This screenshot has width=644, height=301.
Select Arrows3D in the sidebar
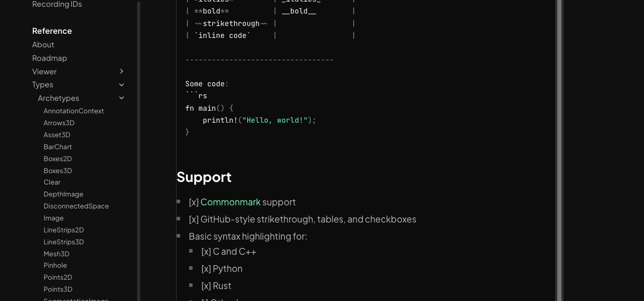pyautogui.click(x=59, y=123)
